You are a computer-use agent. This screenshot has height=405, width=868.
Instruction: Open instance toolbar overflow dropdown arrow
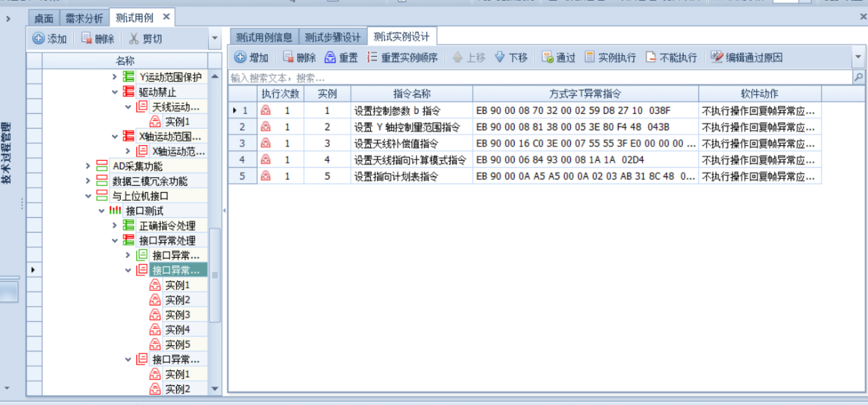(859, 58)
